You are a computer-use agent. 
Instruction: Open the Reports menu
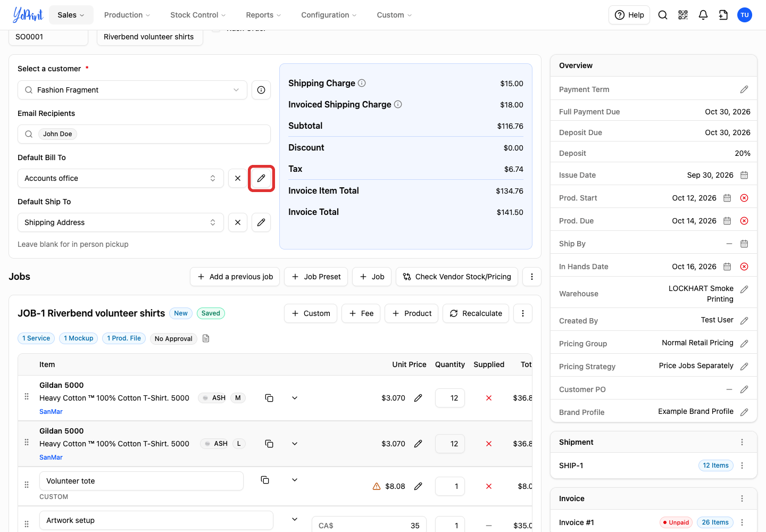[263, 15]
